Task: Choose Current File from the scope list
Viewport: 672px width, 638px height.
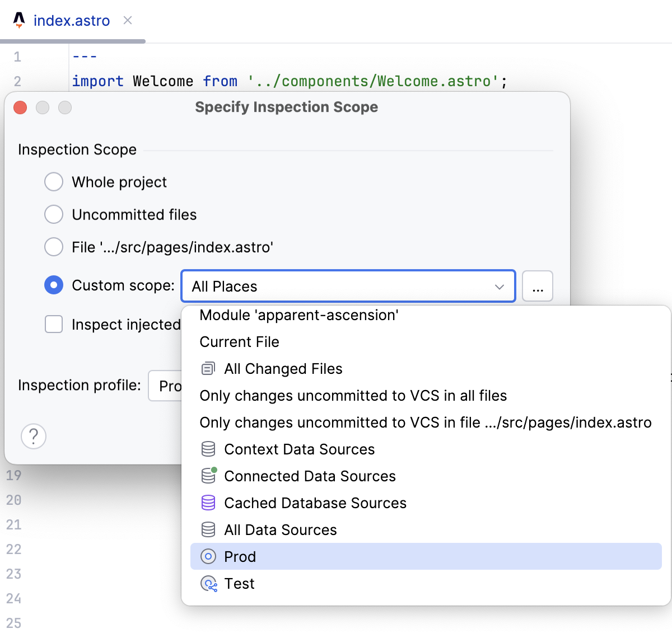Action: pos(239,342)
